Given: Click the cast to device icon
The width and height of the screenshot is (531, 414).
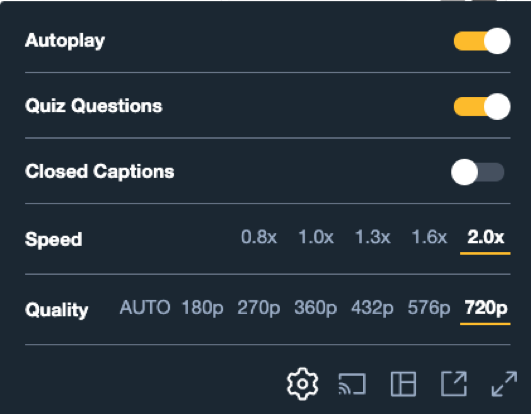Looking at the screenshot, I should point(352,384).
